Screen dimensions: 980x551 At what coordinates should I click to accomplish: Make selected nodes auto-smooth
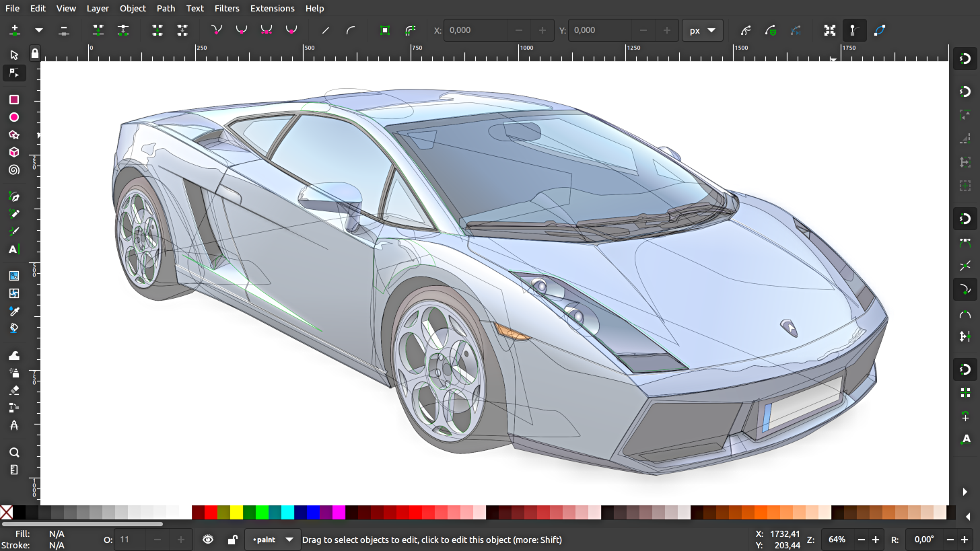pyautogui.click(x=291, y=30)
